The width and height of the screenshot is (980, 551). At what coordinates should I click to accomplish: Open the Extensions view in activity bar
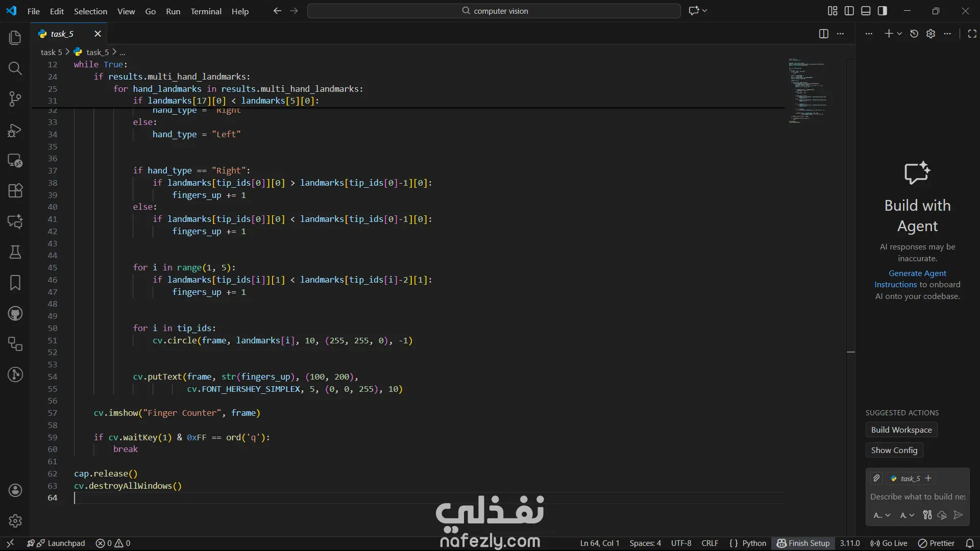coord(15,191)
